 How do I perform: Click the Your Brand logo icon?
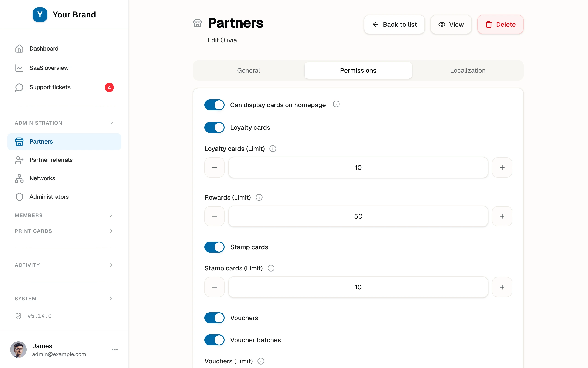pos(40,14)
